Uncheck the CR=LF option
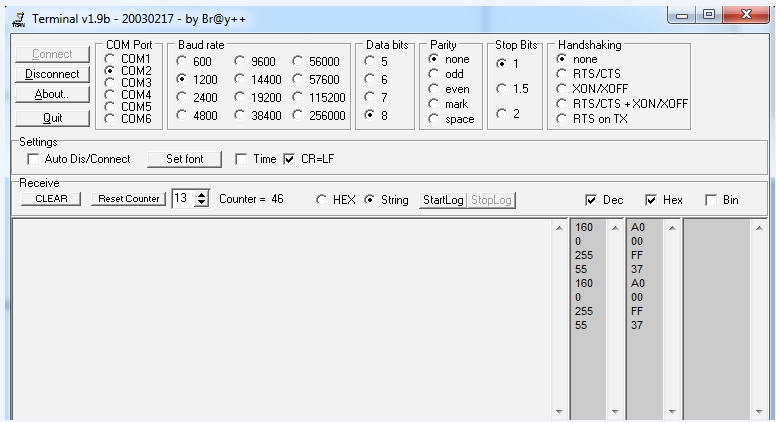This screenshot has width=776, height=422. (290, 159)
